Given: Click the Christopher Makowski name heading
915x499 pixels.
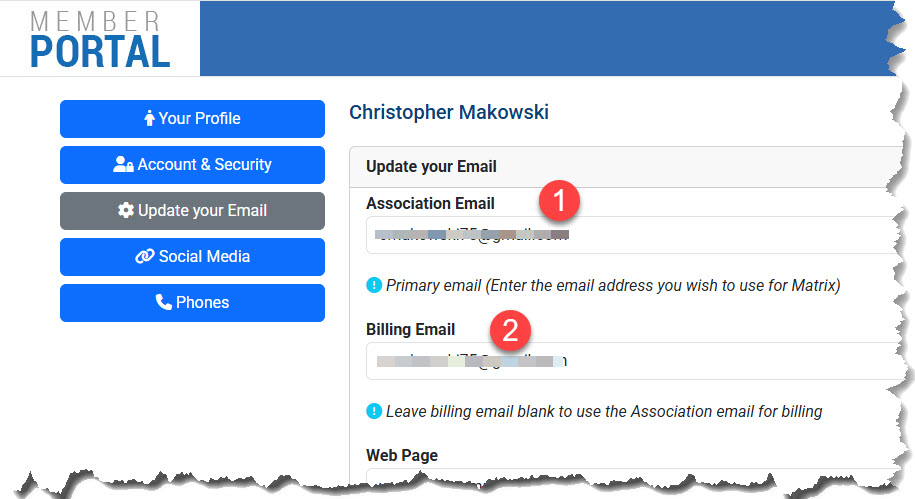Looking at the screenshot, I should click(x=449, y=112).
